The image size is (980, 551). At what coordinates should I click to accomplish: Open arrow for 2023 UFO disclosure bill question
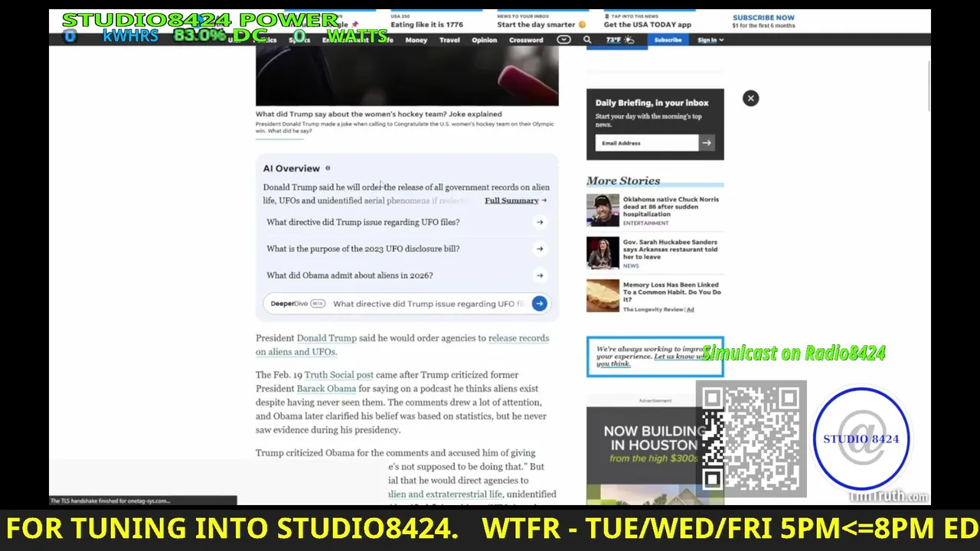click(x=540, y=249)
